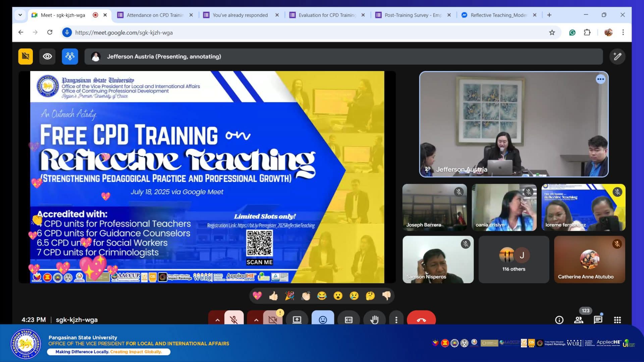Click the annotate pen icon
Image resolution: width=644 pixels, height=362 pixels.
(x=617, y=56)
